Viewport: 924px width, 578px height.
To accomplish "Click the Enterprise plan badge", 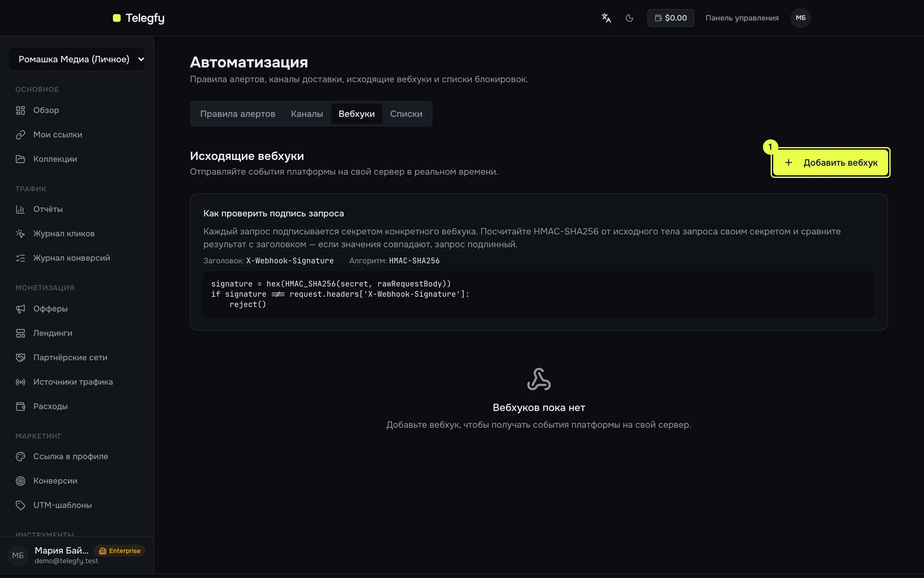I will tap(120, 551).
